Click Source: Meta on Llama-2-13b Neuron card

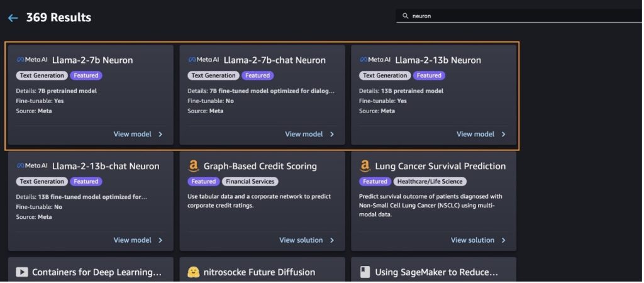point(377,111)
